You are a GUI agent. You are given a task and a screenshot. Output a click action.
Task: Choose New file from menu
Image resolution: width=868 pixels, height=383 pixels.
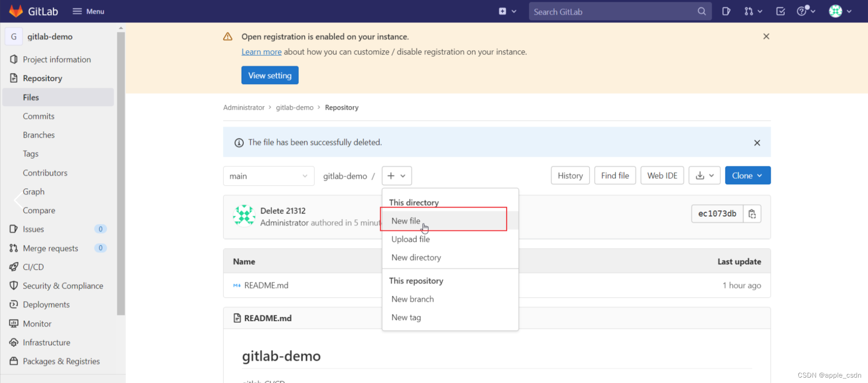(x=450, y=221)
